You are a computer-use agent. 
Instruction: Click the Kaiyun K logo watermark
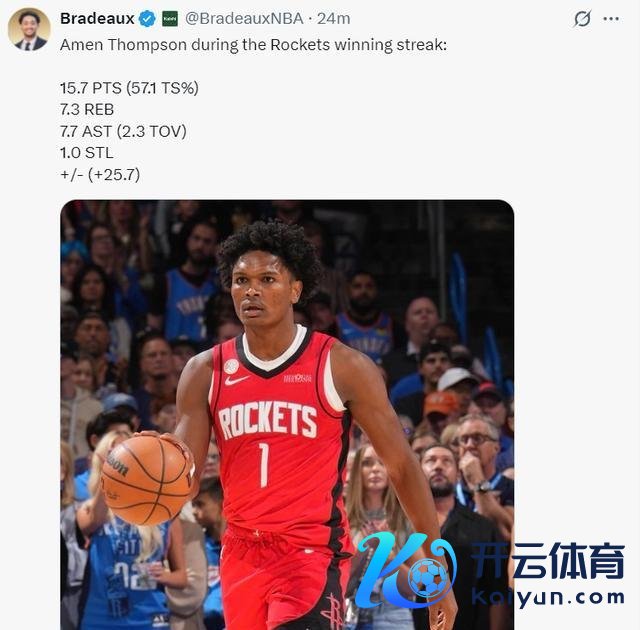[406, 569]
